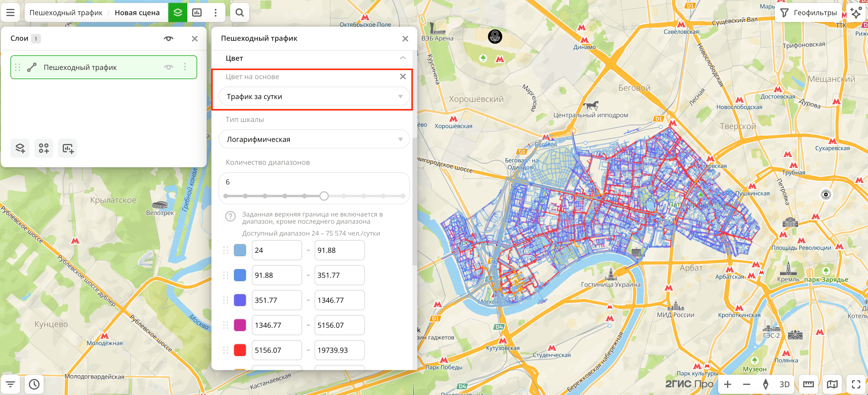Click the add layer icon
This screenshot has height=395, width=868.
tap(20, 148)
